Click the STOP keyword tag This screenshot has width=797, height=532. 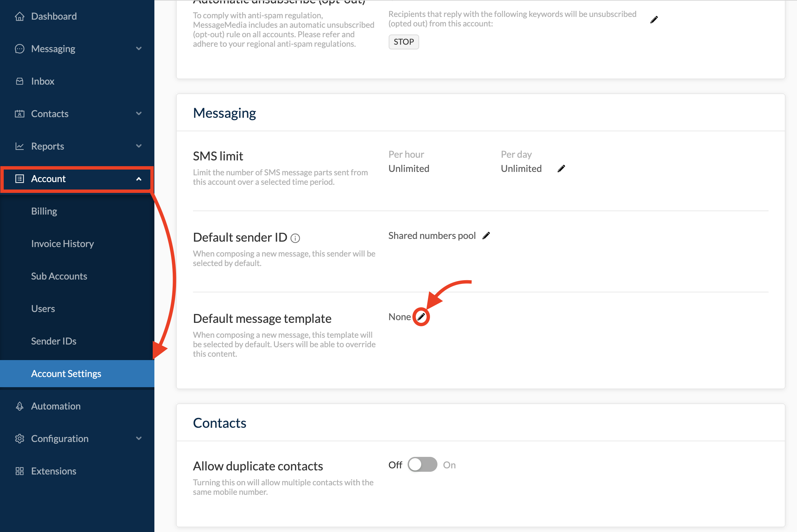pyautogui.click(x=404, y=42)
